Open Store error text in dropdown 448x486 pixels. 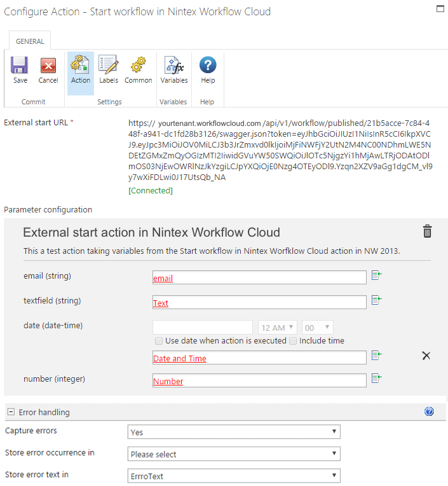pyautogui.click(x=233, y=476)
